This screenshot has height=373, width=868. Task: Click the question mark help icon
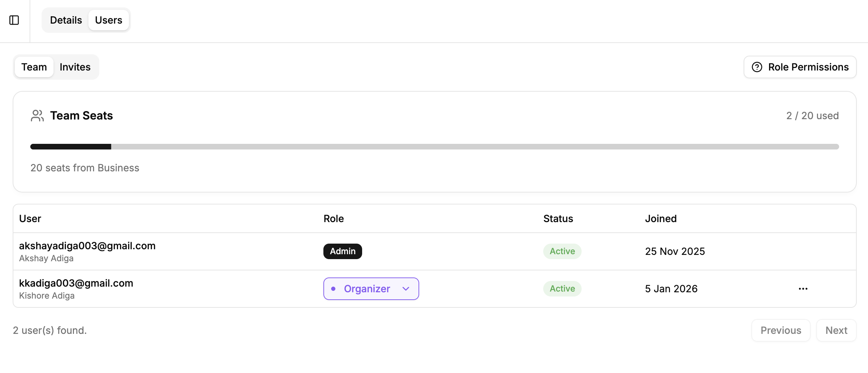pos(757,67)
